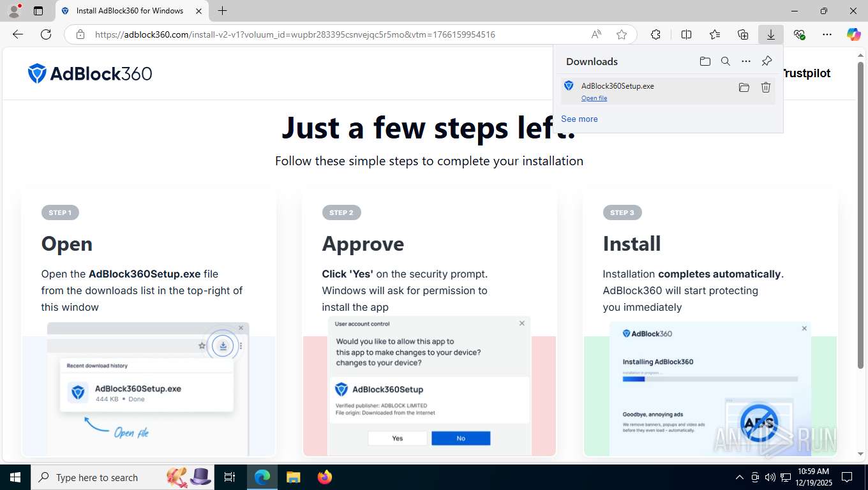
Task: Show AdBlock360Setup.exe in folder
Action: click(x=744, y=87)
